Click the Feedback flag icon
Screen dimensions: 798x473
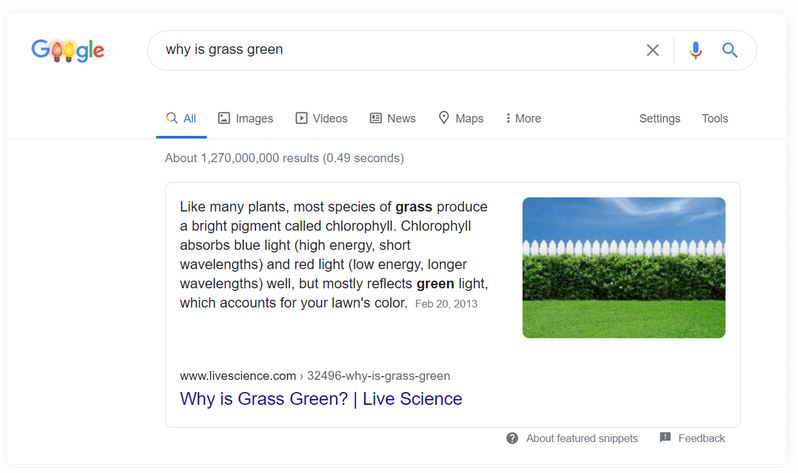coord(665,437)
